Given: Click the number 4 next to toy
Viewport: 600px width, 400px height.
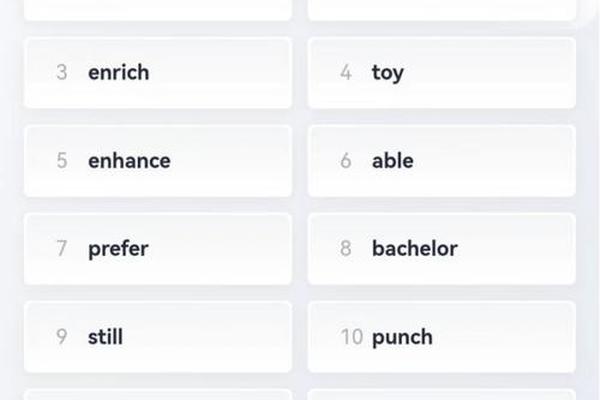Looking at the screenshot, I should [346, 72].
